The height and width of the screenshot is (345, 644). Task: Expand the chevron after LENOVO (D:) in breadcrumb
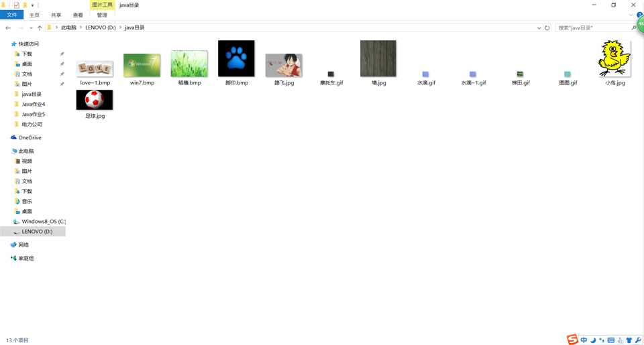[x=120, y=27]
